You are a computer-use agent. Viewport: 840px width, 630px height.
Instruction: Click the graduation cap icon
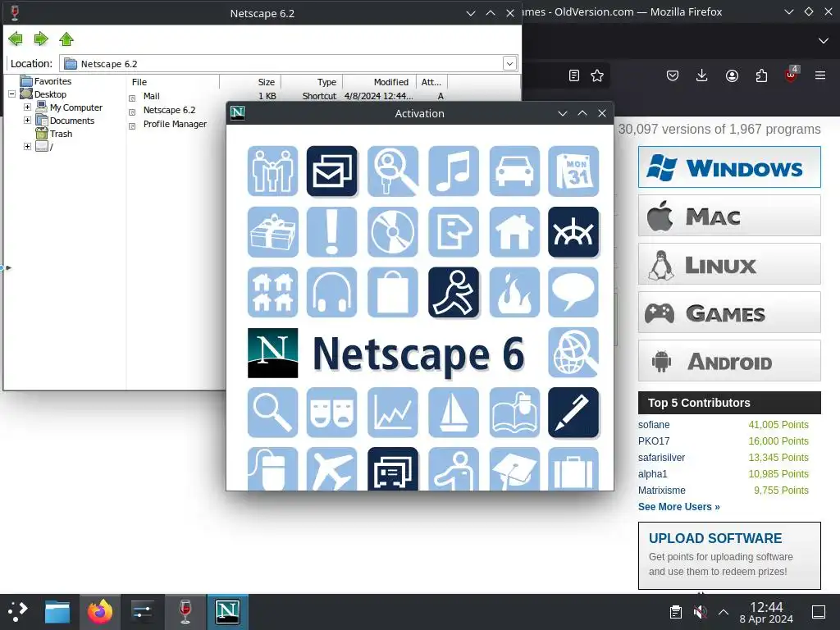point(514,469)
